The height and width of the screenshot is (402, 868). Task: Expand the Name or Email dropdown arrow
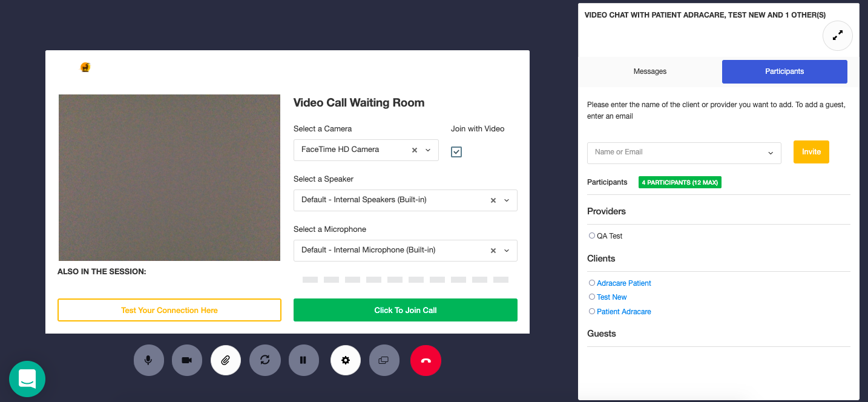(x=771, y=153)
